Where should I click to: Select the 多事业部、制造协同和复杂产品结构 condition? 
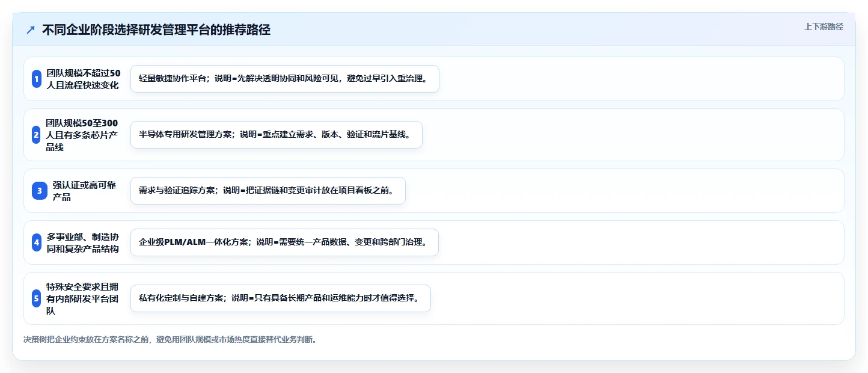82,242
